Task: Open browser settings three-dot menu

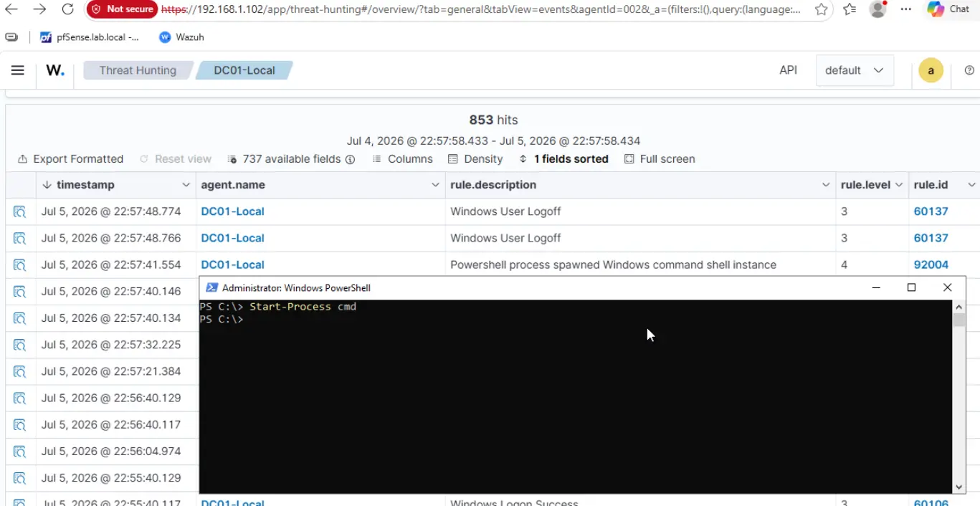Action: click(906, 9)
